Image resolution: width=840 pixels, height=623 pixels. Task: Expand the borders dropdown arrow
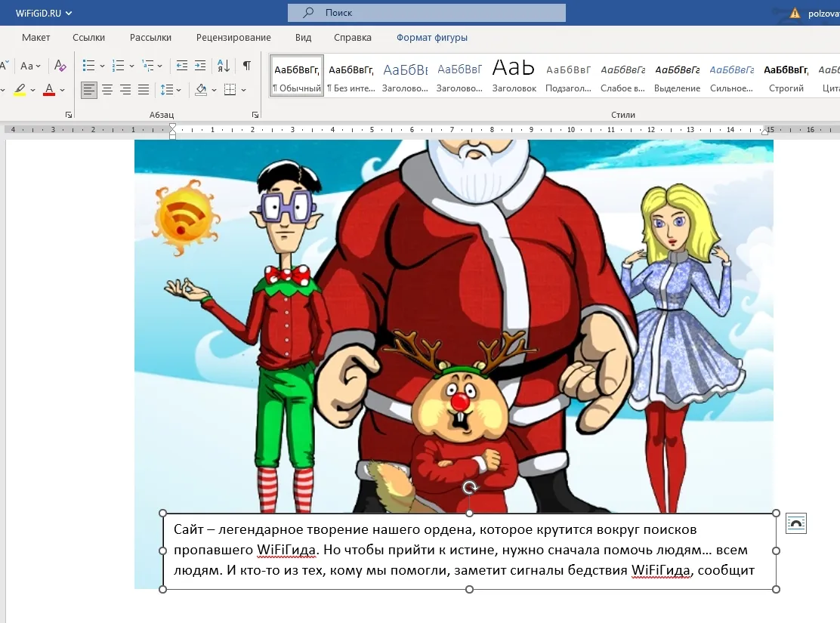tap(243, 90)
